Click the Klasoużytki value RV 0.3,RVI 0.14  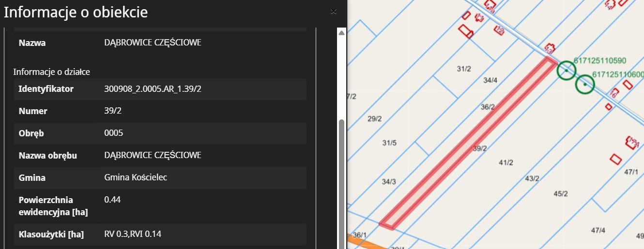133,234
